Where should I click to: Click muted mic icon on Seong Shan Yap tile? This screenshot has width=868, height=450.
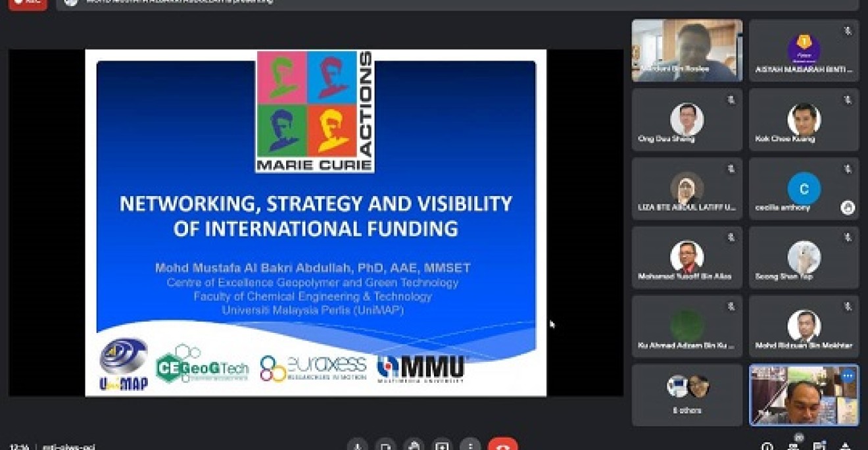[x=848, y=238]
